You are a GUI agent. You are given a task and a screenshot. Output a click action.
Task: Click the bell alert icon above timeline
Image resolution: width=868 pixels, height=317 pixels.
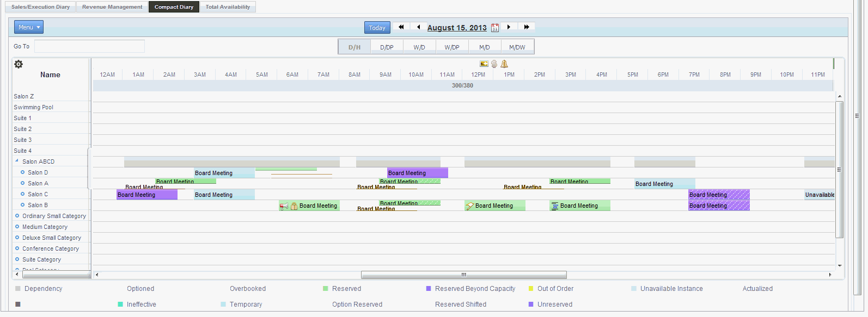(504, 64)
